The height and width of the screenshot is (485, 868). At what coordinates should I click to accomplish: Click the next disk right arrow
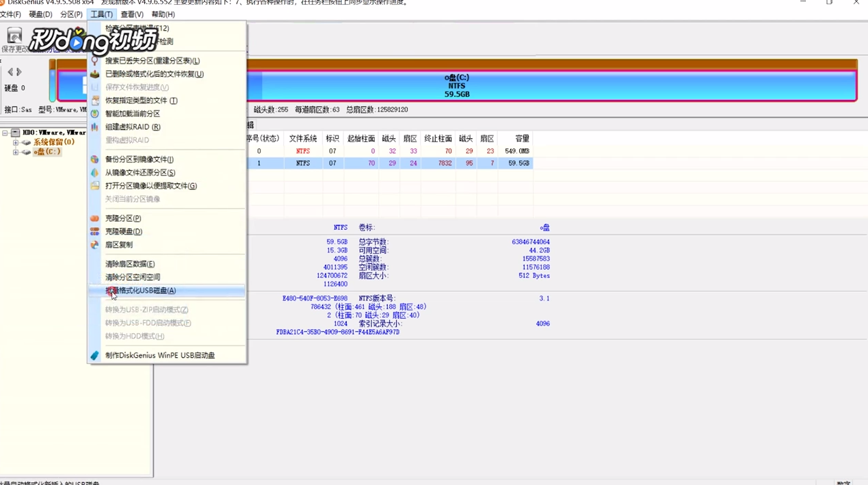[x=19, y=72]
